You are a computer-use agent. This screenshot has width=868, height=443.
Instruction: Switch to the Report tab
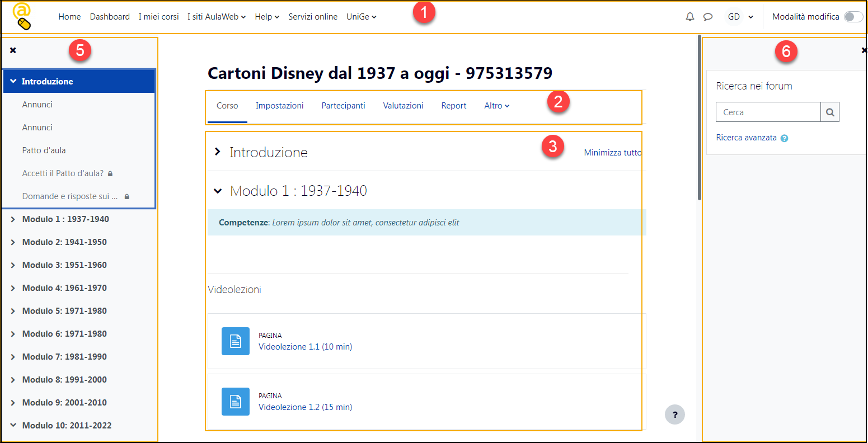point(454,106)
